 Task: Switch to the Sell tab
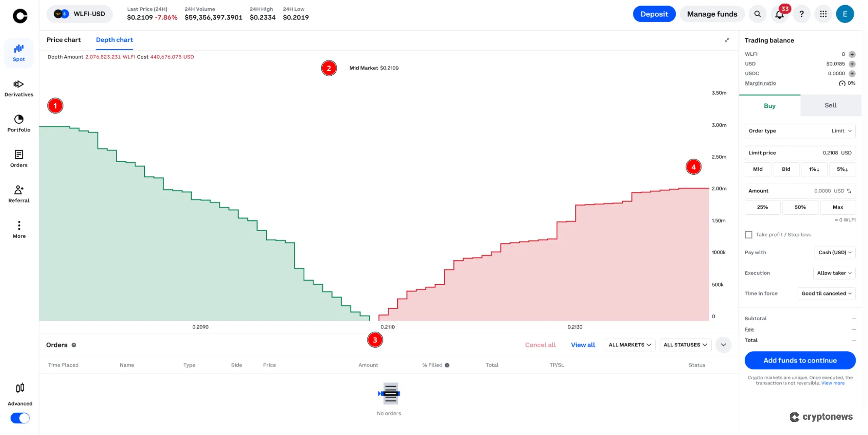(x=830, y=105)
